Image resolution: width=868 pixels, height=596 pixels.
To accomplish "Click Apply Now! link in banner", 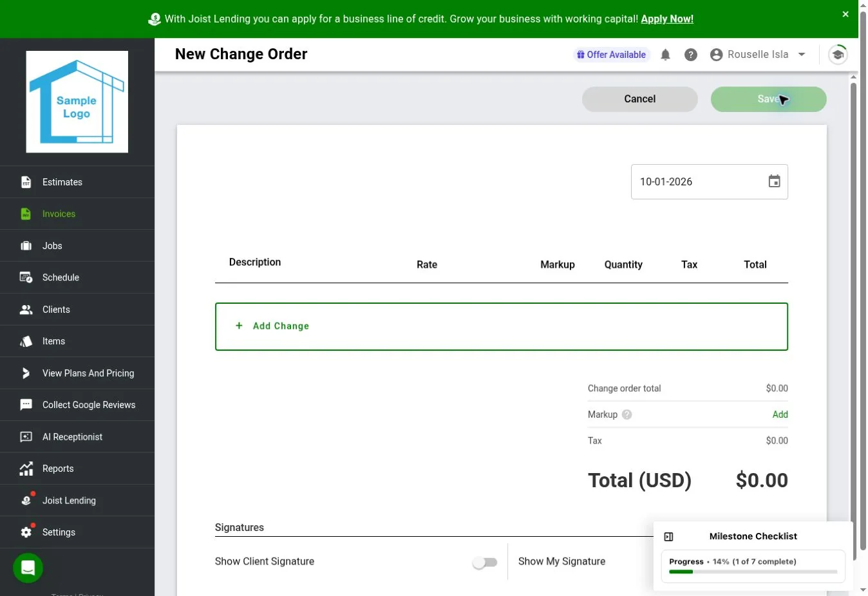I will click(x=667, y=19).
